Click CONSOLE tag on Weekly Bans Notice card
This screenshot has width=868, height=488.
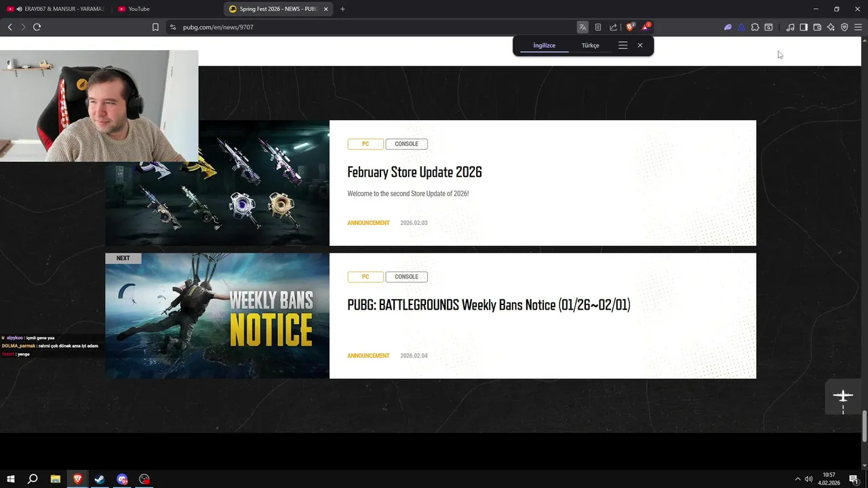pos(406,277)
